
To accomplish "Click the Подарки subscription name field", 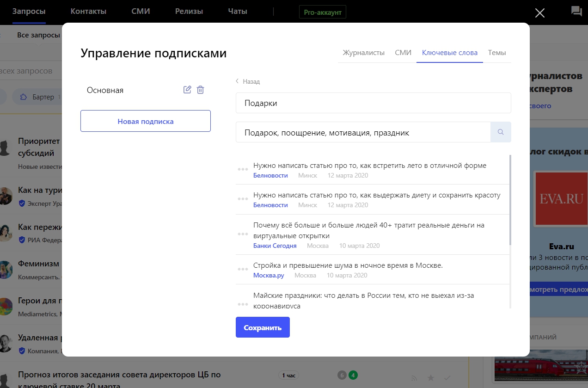I will click(x=373, y=103).
